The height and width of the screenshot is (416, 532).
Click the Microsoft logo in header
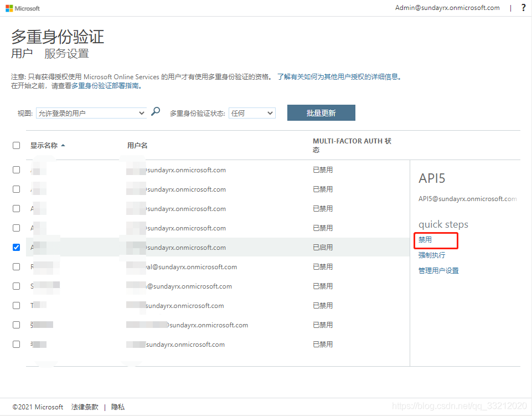click(x=23, y=8)
